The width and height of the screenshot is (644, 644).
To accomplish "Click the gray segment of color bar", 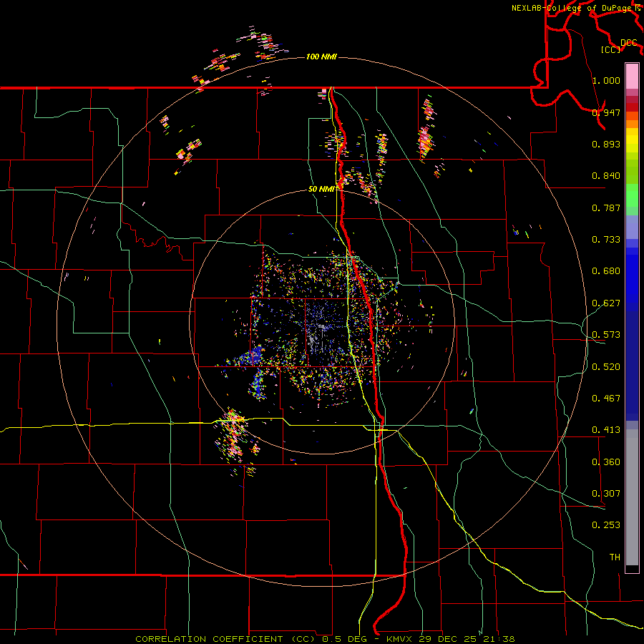I will click(632, 497).
